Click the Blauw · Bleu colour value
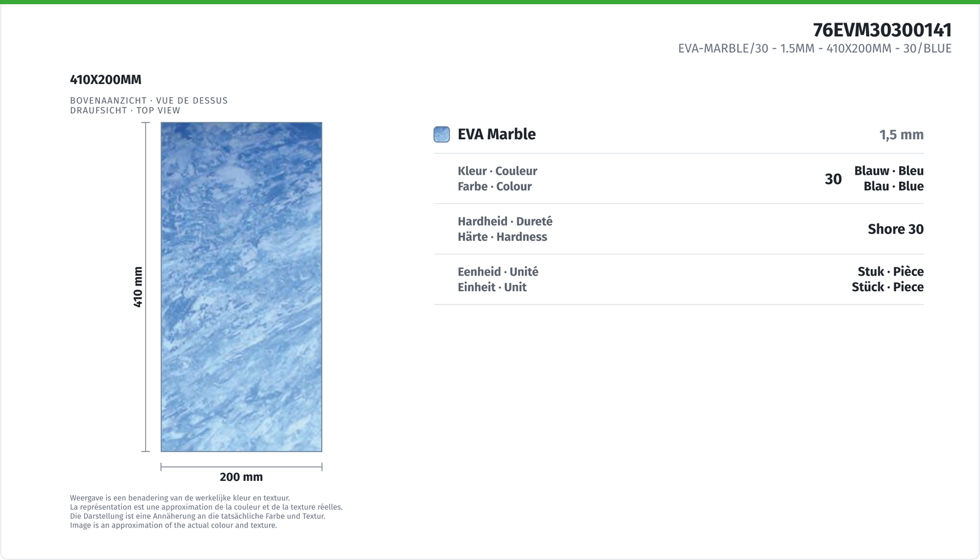This screenshot has height=560, width=980. [x=889, y=171]
